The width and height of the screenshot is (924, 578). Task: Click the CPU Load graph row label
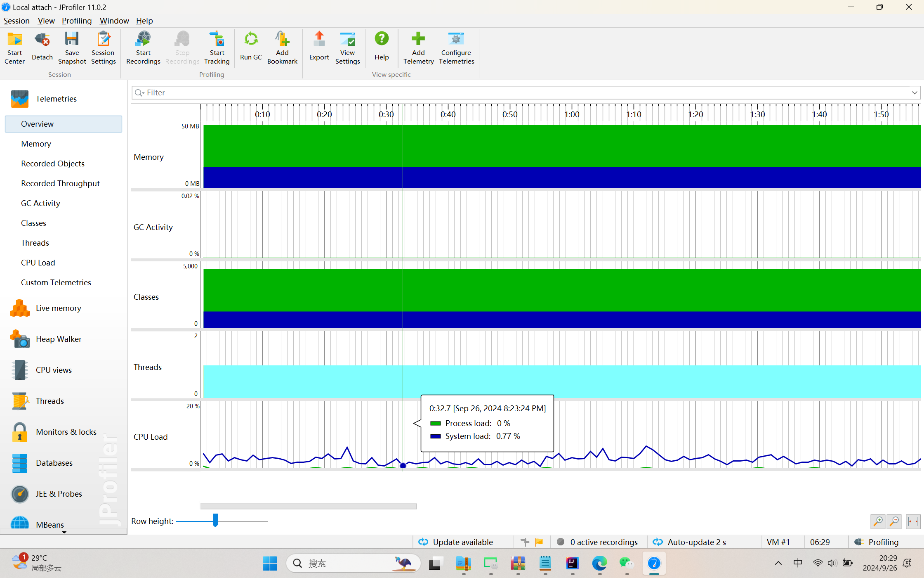tap(151, 437)
